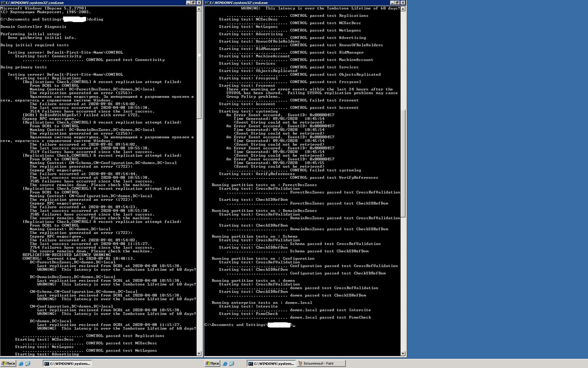588x368 pixels.
Task: Click 'CONTROL failed test systemlog' line
Action: [294, 170]
